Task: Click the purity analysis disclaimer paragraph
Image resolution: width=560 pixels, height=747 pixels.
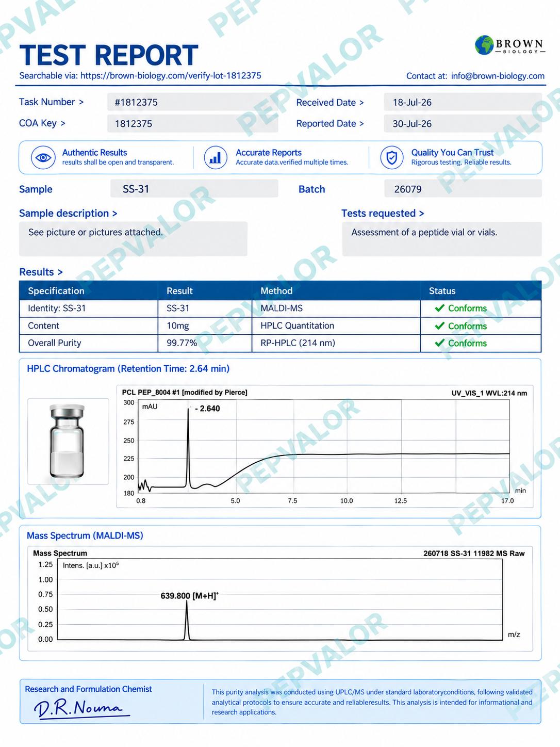Action: click(x=372, y=702)
